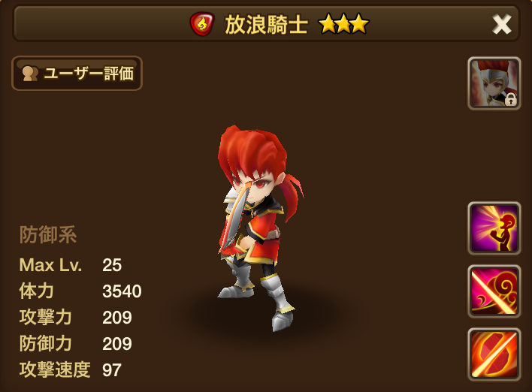This screenshot has height=392, width=532.
Task: Select the purple punching figure skill icon
Action: [494, 228]
